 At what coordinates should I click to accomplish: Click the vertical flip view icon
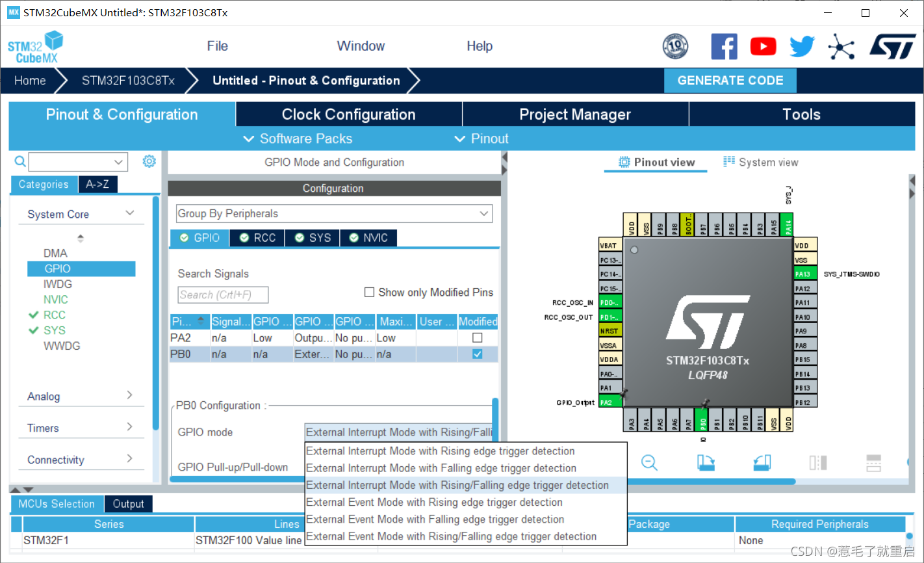point(818,463)
